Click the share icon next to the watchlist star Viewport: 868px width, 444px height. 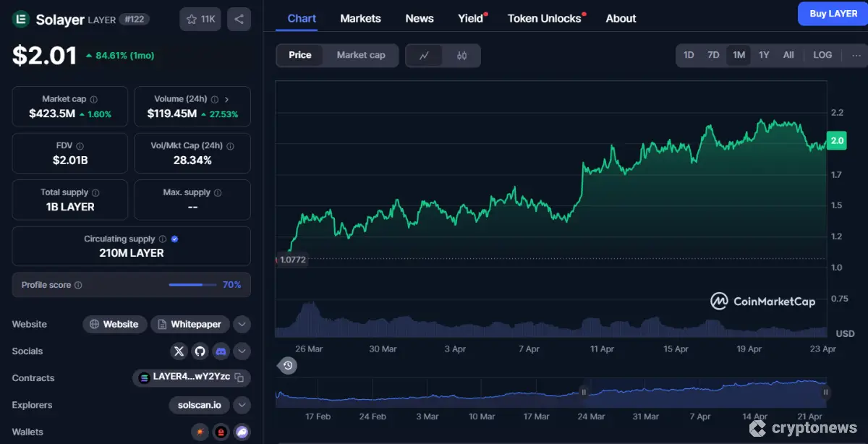point(239,20)
